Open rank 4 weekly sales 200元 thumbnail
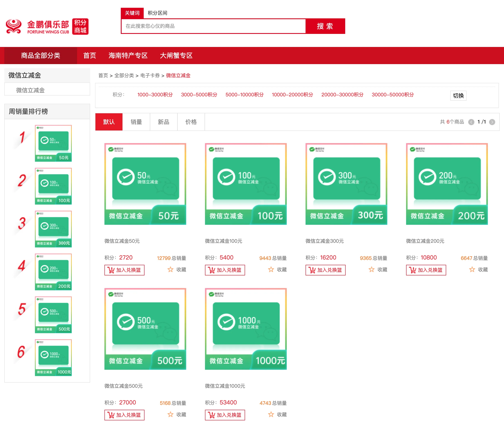This screenshot has width=504, height=432. click(x=53, y=272)
